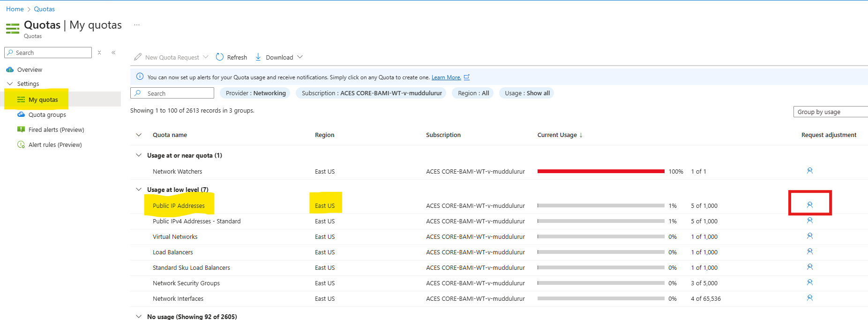Click the Alert rules icon
868x320 pixels.
pos(21,145)
